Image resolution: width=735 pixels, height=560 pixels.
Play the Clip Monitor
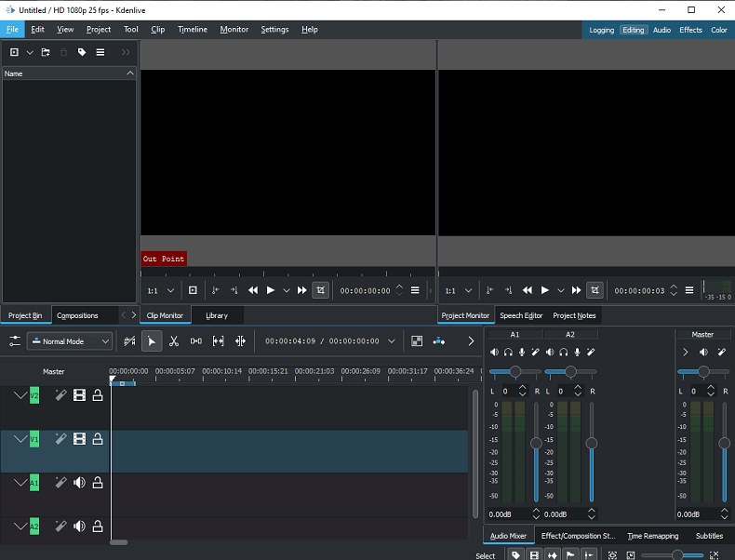[271, 290]
